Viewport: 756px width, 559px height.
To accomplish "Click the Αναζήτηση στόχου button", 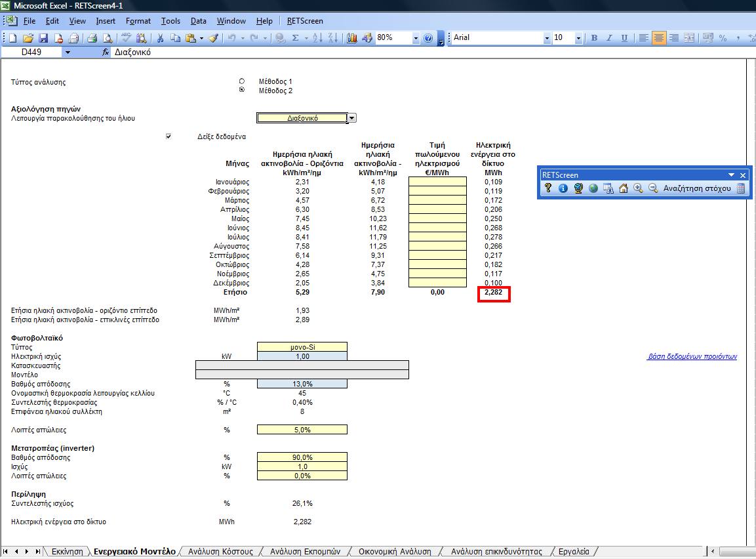I will 697,188.
